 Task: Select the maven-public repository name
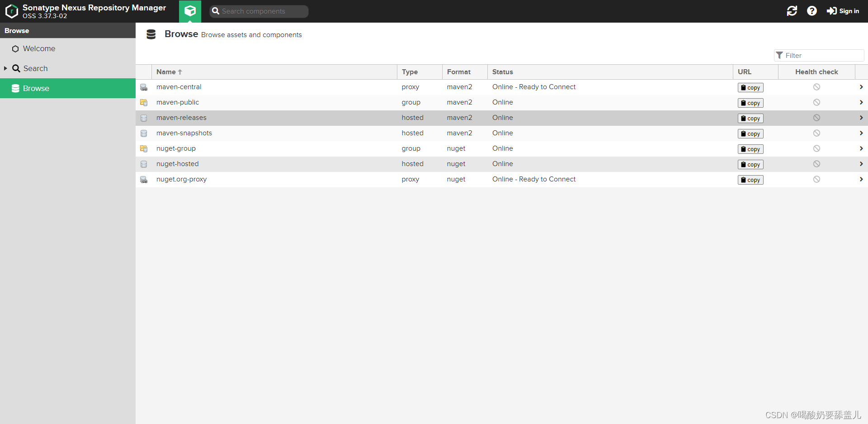pos(178,102)
